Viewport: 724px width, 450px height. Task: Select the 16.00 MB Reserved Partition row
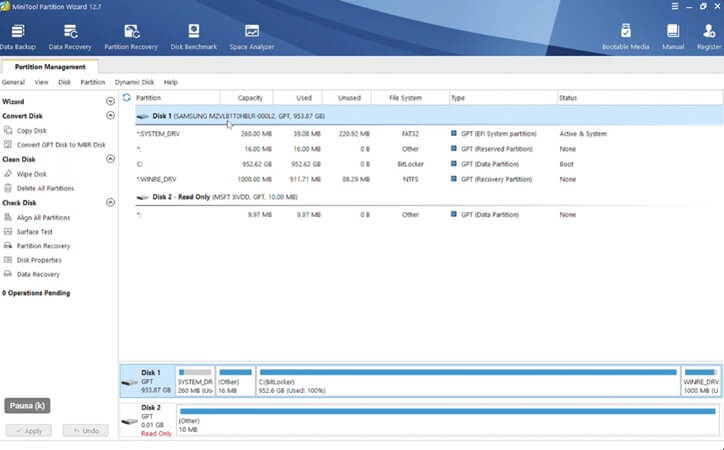[x=429, y=149]
